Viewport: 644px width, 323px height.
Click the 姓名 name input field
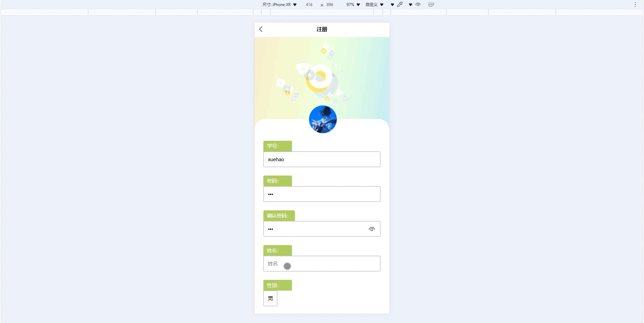tap(322, 264)
